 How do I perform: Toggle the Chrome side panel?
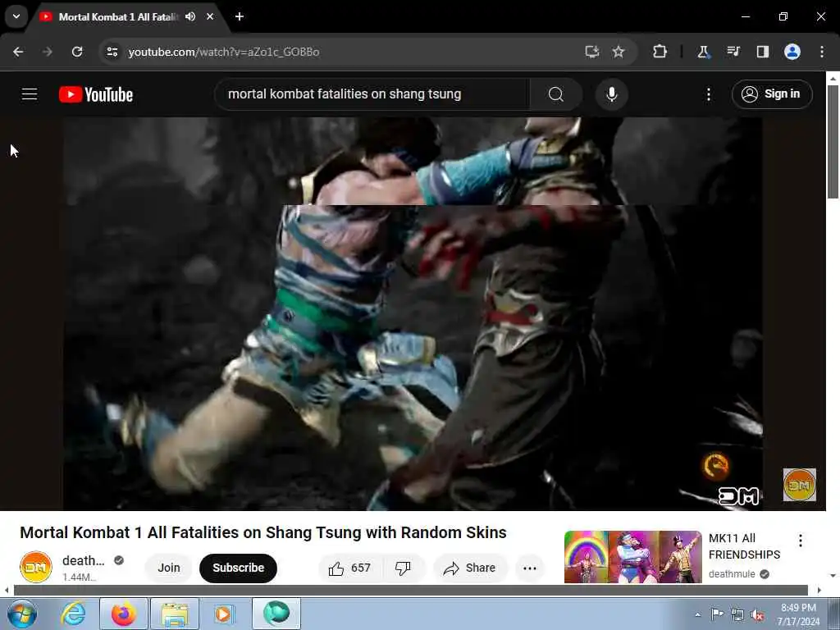point(762,52)
